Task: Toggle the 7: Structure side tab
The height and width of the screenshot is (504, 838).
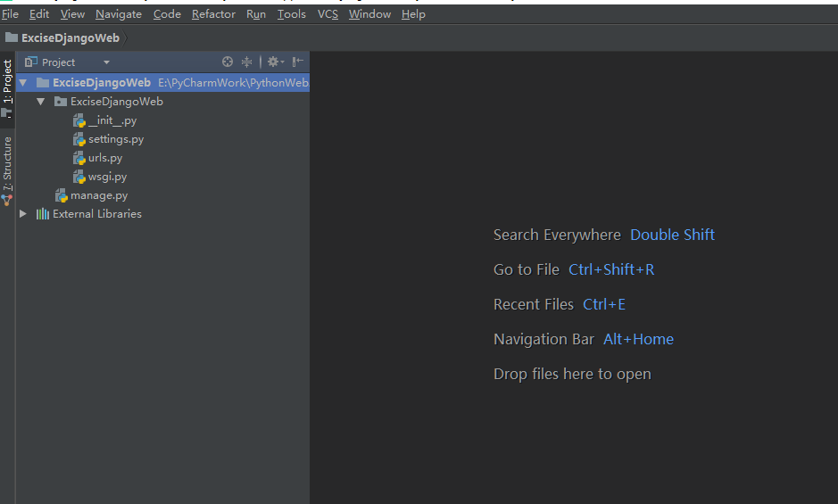Action: (7, 170)
